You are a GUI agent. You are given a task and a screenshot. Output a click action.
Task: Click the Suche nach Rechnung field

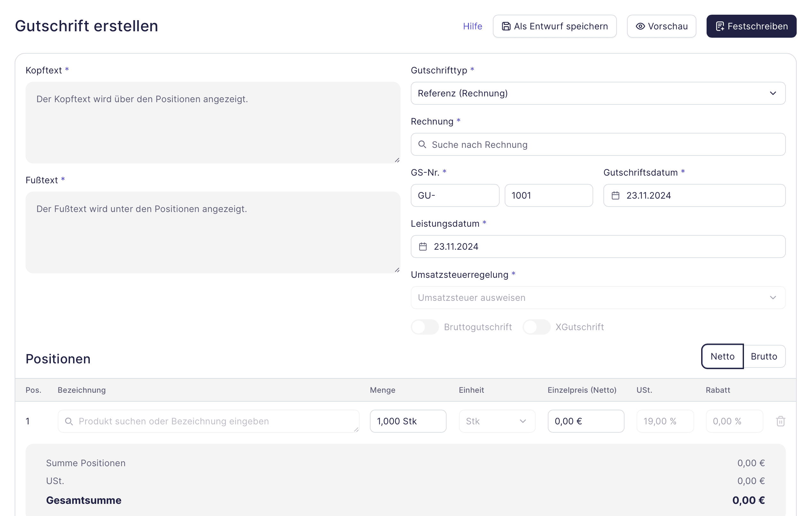pyautogui.click(x=598, y=145)
